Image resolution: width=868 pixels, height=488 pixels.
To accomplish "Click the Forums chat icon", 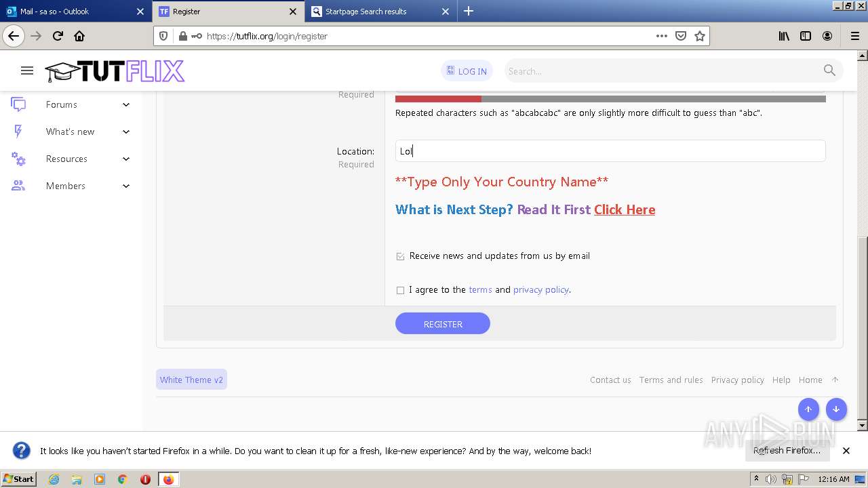I will pyautogui.click(x=18, y=104).
